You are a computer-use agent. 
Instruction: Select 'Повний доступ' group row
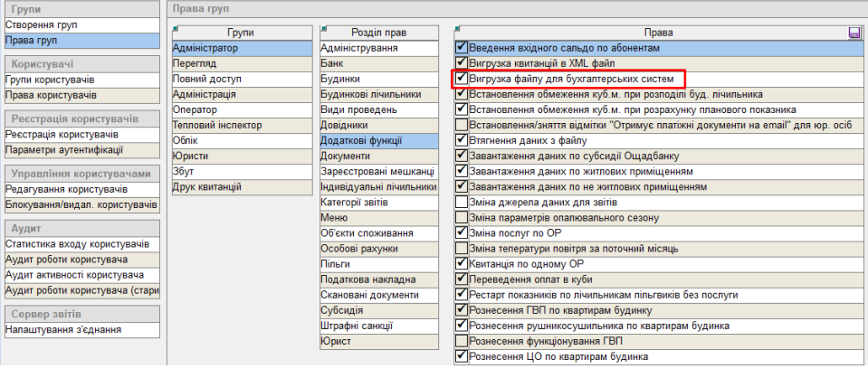coord(207,79)
